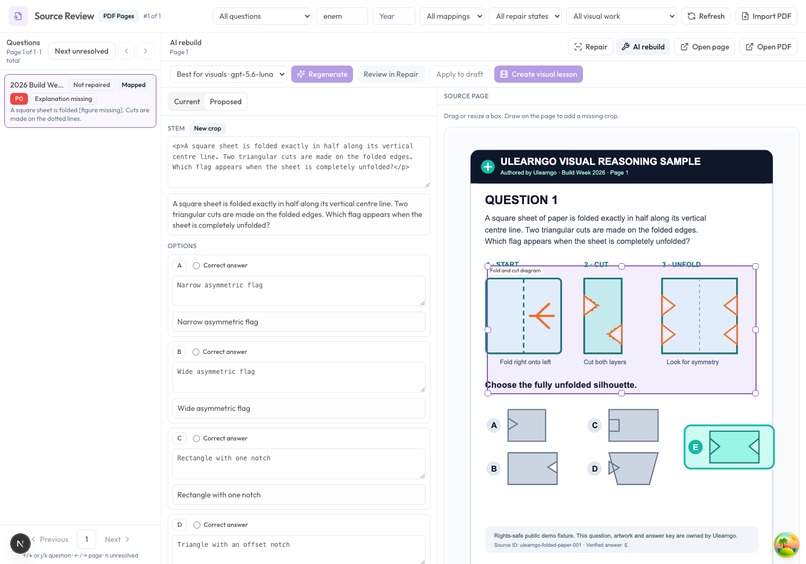
Task: Click the palm tree island icon
Action: coord(786,544)
